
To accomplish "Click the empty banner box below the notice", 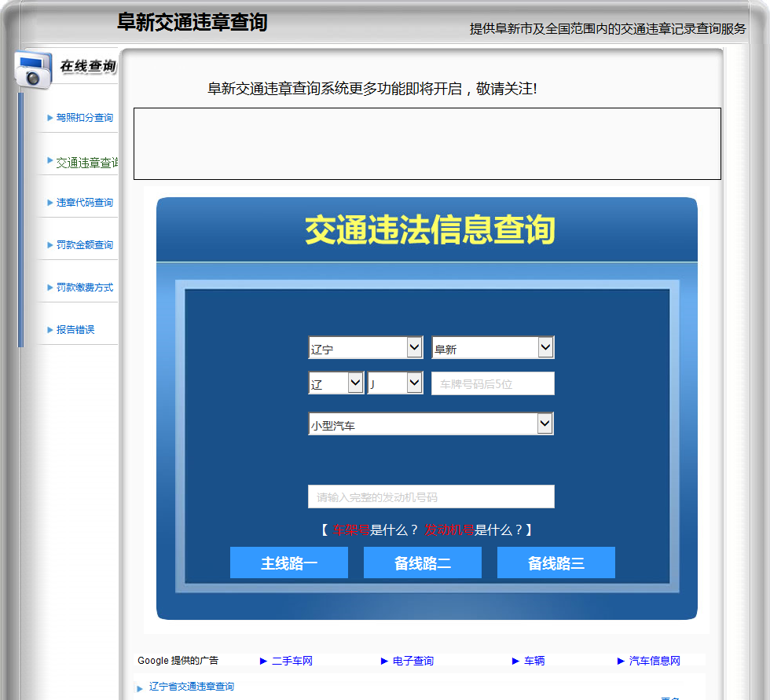I will [x=427, y=144].
